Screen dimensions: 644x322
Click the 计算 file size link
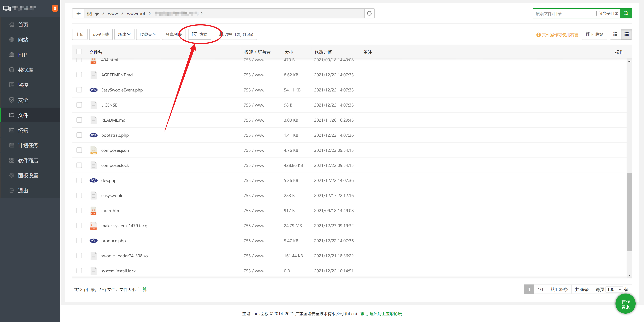coord(143,289)
